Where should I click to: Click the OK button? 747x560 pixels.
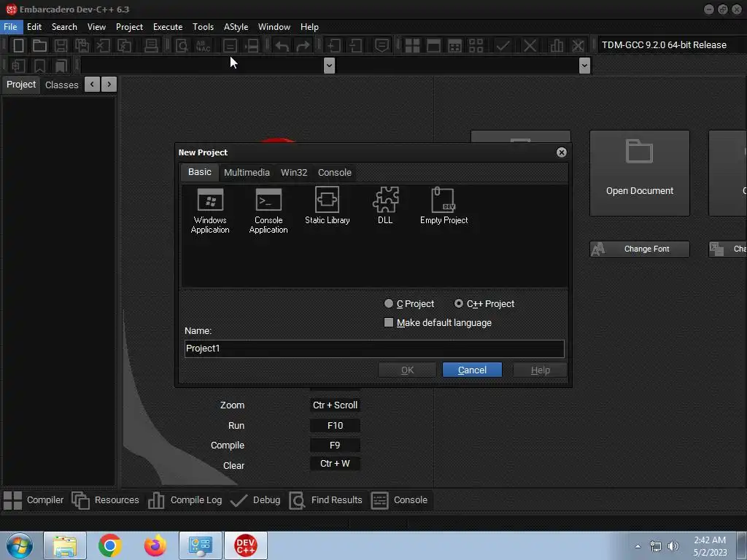click(407, 370)
